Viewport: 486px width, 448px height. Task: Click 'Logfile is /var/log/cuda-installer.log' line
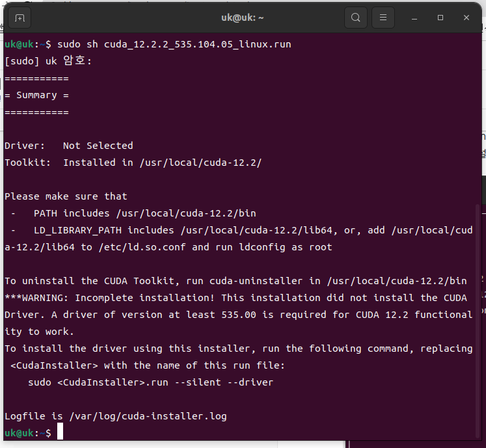(x=116, y=416)
